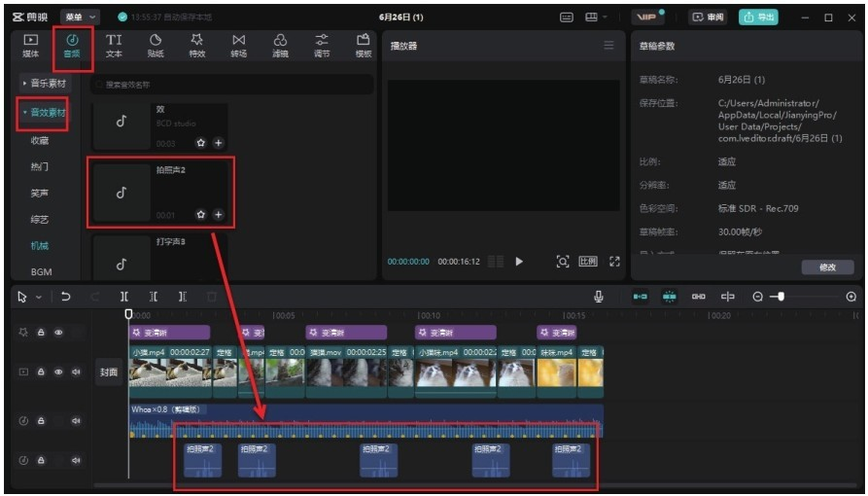
Task: Focus the 搜索音效名称 search field
Action: tap(232, 85)
